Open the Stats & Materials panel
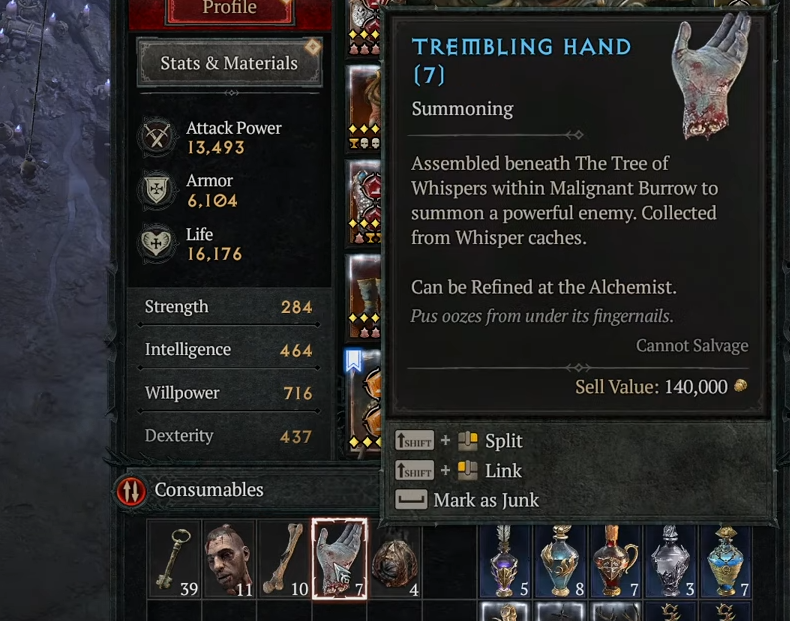This screenshot has height=621, width=790. coord(229,63)
